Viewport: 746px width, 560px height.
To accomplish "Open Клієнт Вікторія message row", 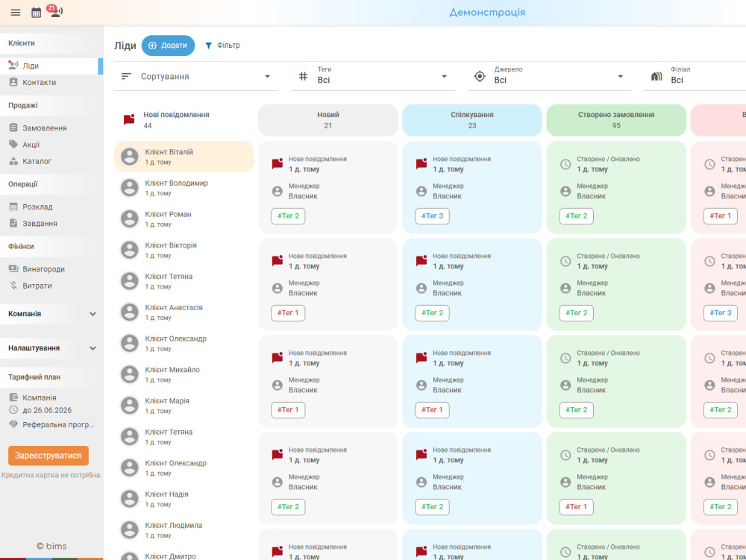I will 184,250.
